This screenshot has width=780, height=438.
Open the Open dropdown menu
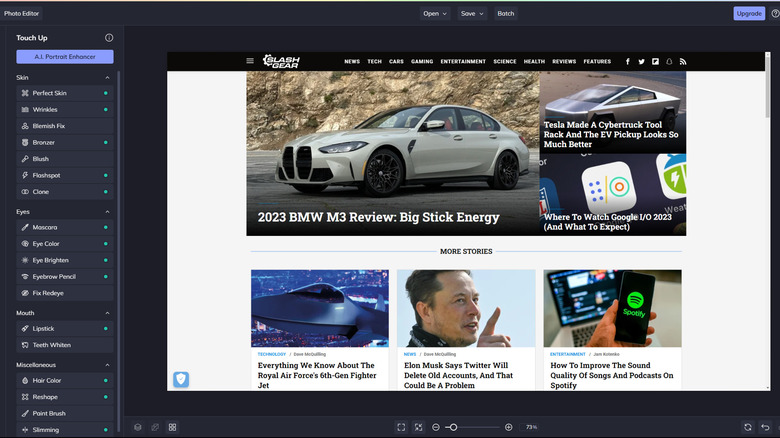(436, 14)
